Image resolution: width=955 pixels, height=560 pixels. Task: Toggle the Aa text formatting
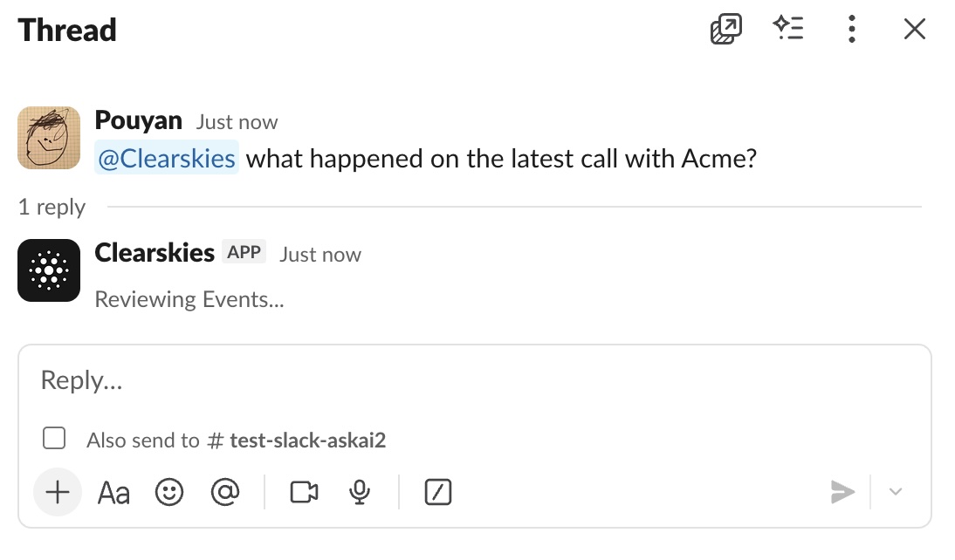coord(113,493)
